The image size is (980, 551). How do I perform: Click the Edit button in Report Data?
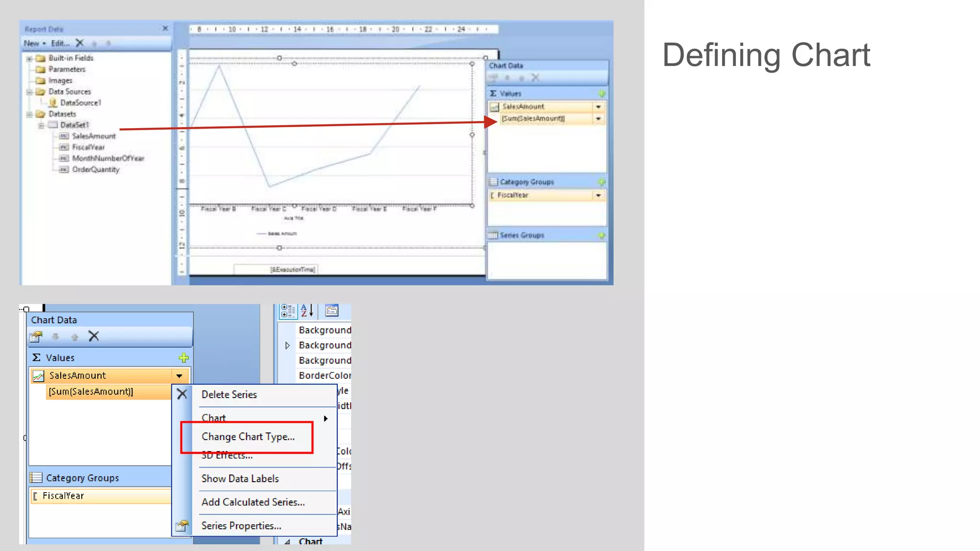60,43
